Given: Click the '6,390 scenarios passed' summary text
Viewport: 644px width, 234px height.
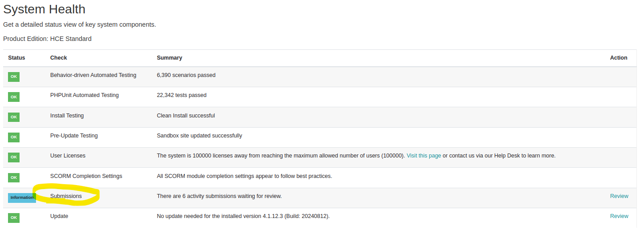Looking at the screenshot, I should 186,75.
